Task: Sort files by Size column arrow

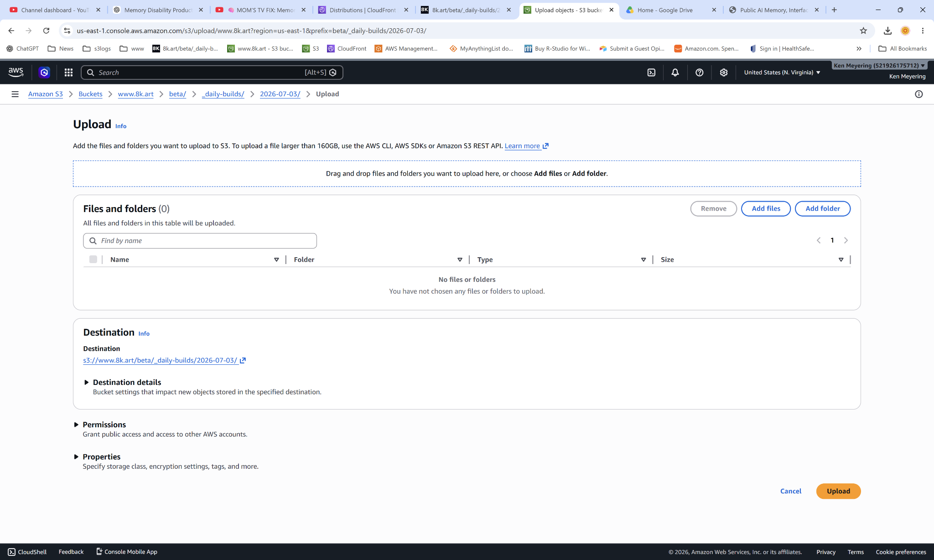Action: tap(841, 259)
